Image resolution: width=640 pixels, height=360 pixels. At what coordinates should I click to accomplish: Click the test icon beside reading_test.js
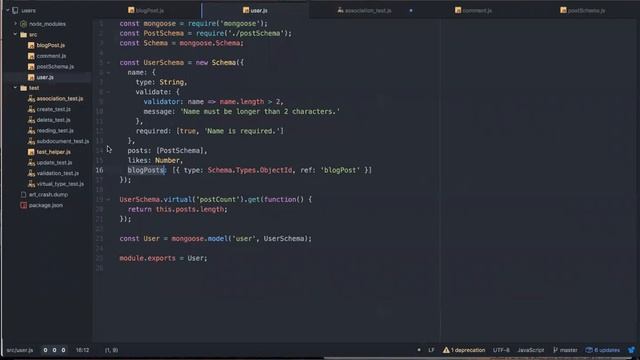click(31, 131)
